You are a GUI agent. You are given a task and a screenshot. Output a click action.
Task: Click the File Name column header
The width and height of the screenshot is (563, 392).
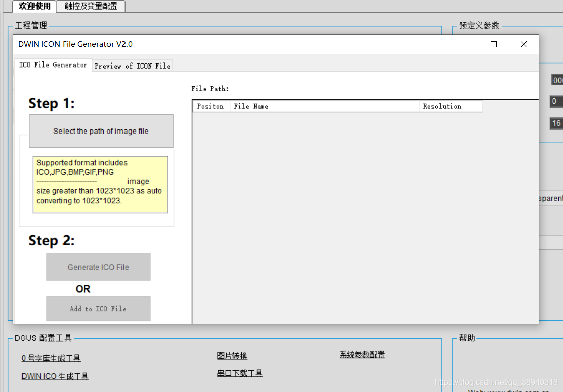[324, 106]
